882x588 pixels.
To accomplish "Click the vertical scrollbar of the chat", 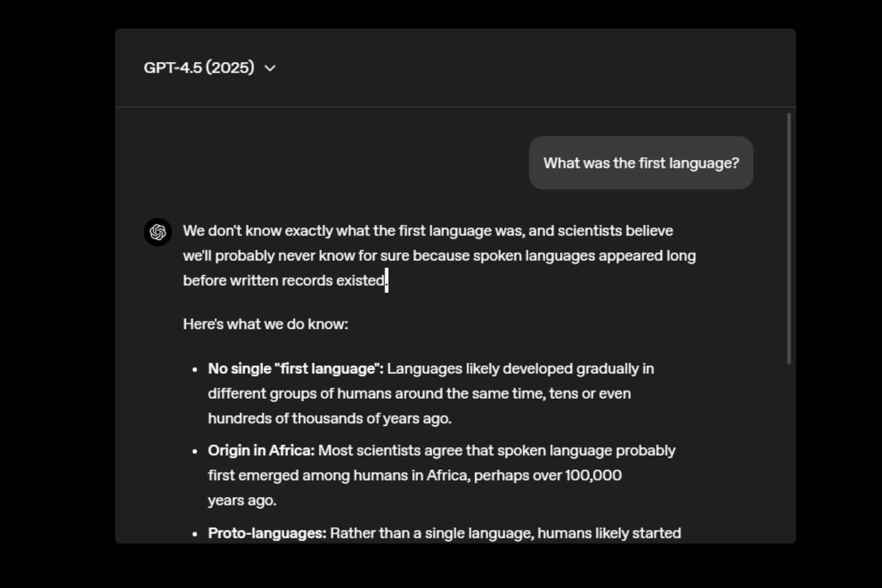I will pos(789,238).
